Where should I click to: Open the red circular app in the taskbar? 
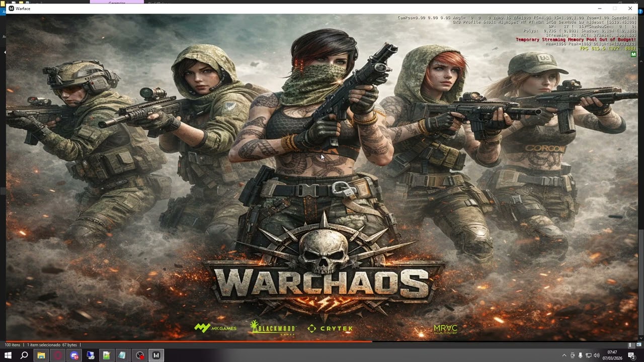57,355
